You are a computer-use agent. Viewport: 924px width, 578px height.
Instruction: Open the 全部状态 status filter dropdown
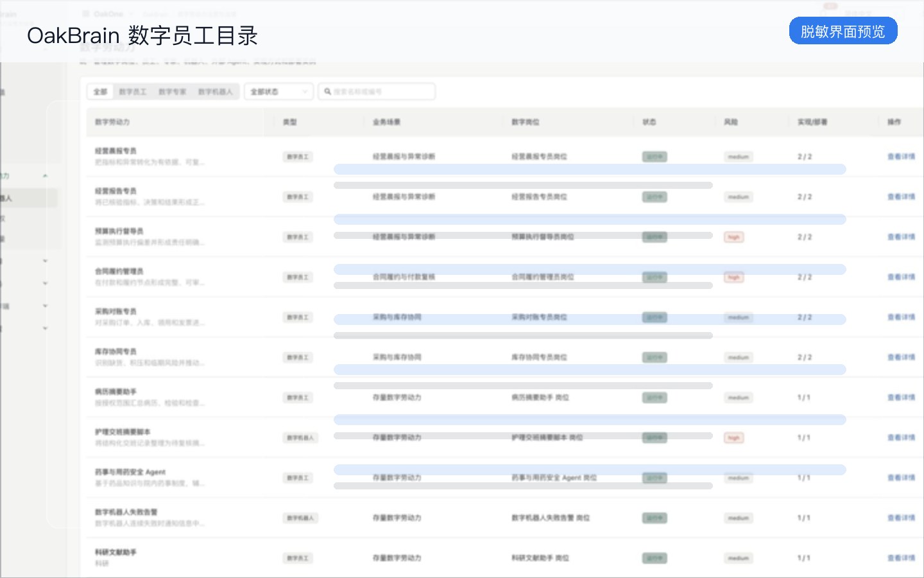[280, 92]
